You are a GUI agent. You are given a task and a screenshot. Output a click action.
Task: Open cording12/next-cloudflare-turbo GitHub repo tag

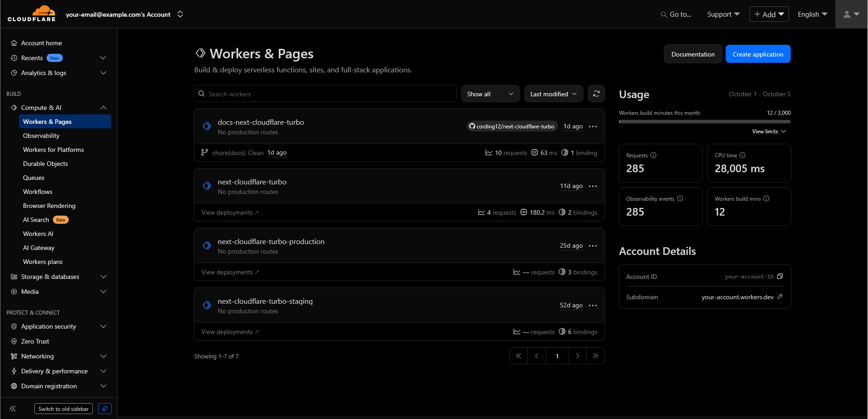point(512,127)
